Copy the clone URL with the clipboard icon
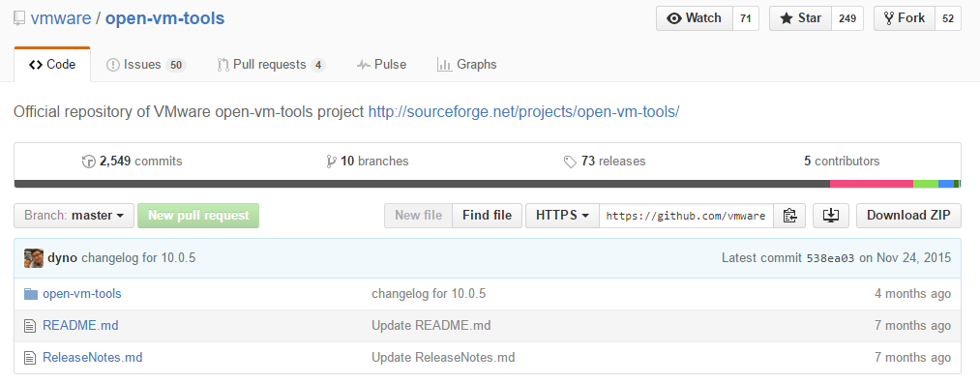Image resolution: width=980 pixels, height=383 pixels. [789, 216]
